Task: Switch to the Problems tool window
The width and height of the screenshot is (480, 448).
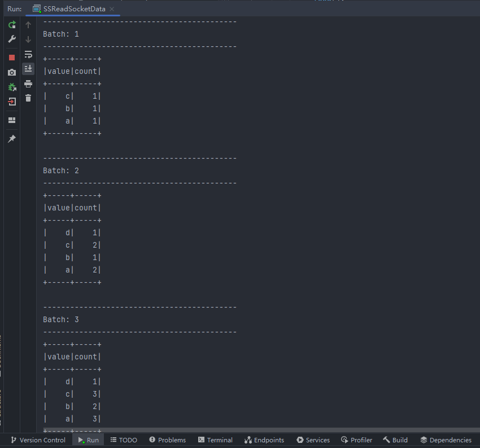Action: 167,440
